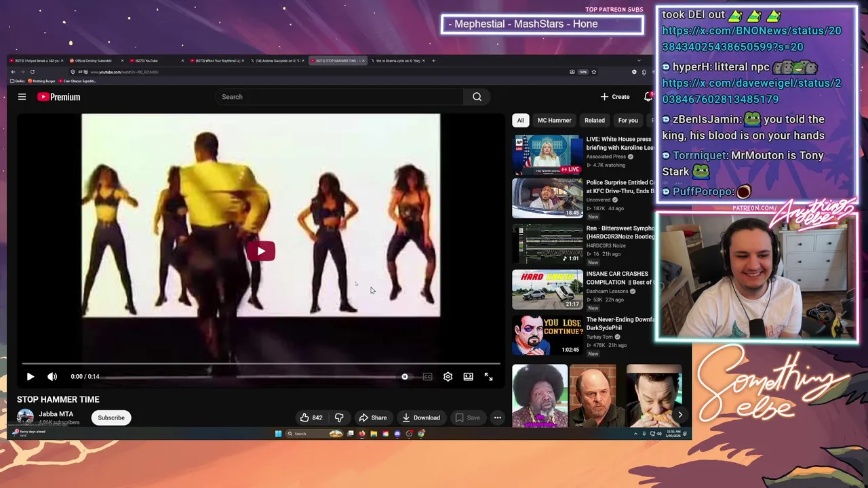Image resolution: width=868 pixels, height=488 pixels.
Task: Open the Nothing Burger bookmark
Action: [x=41, y=81]
